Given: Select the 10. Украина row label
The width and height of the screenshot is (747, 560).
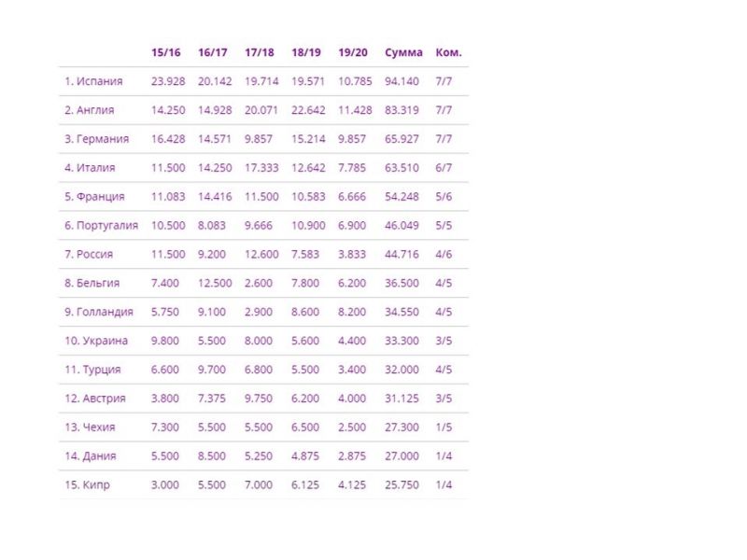Looking at the screenshot, I should click(x=96, y=341).
